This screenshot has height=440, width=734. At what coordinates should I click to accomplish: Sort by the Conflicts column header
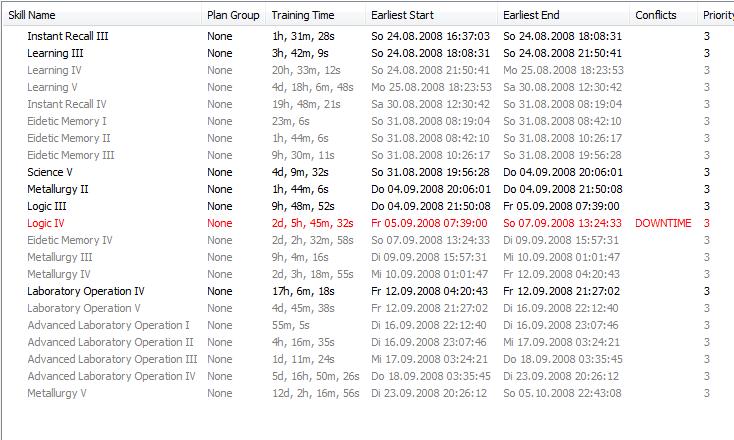pos(656,15)
